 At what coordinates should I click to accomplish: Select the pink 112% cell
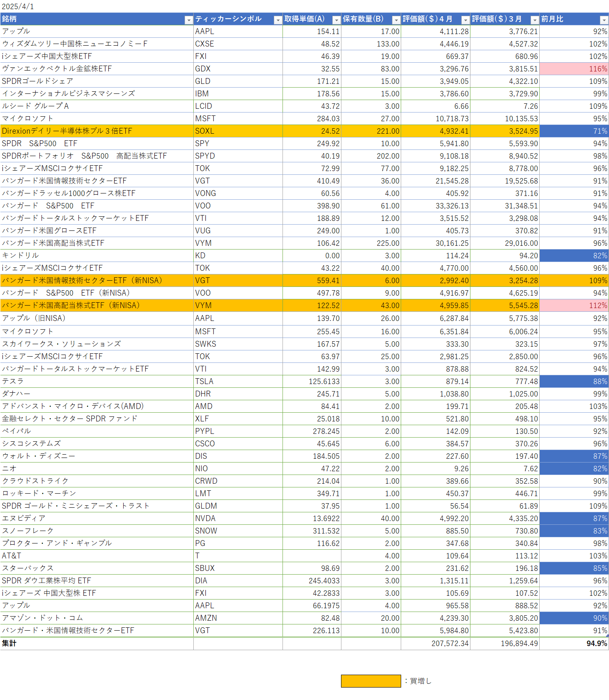tap(574, 306)
